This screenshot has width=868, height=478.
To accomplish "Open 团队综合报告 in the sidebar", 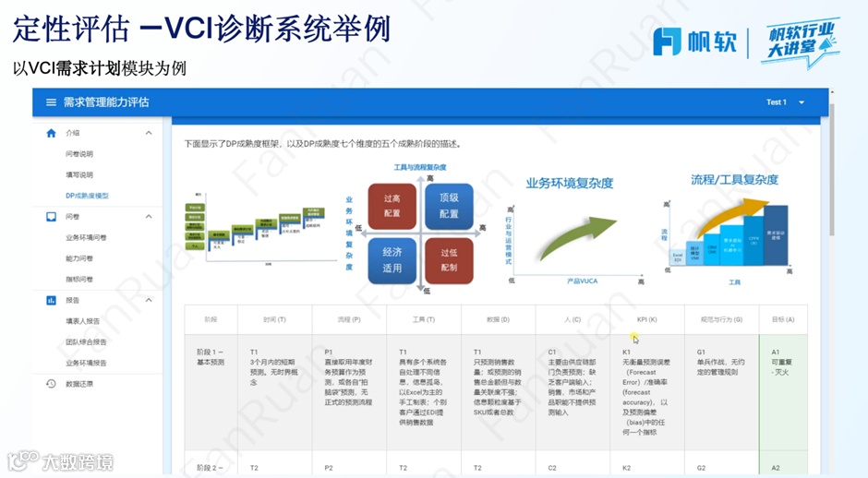I will [86, 342].
